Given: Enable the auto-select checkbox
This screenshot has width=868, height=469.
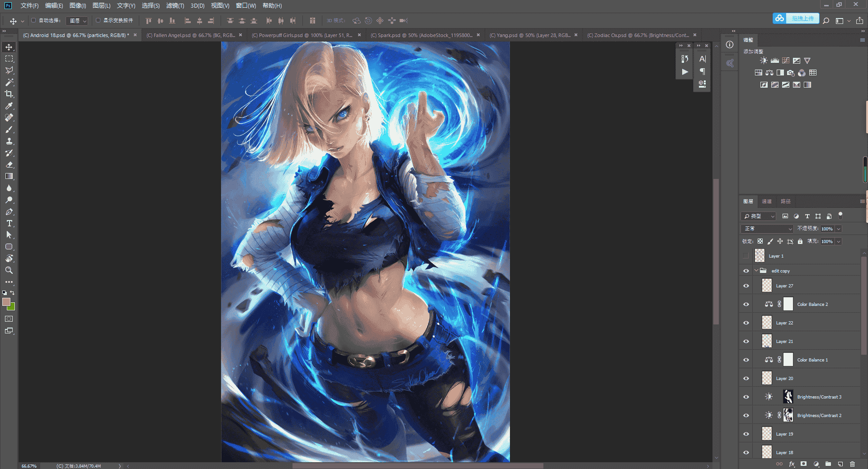Looking at the screenshot, I should pyautogui.click(x=33, y=20).
